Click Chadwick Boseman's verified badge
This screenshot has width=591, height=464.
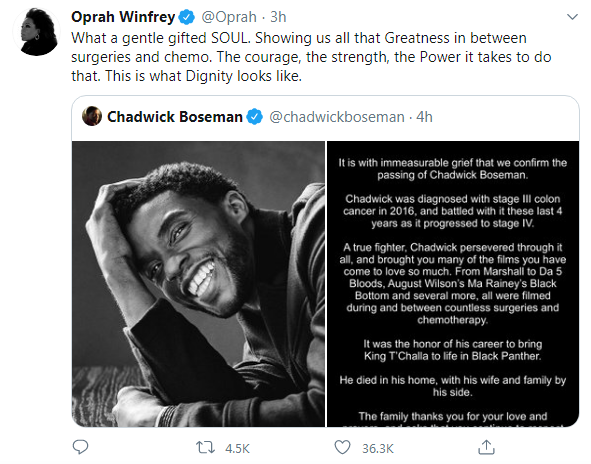[x=254, y=117]
